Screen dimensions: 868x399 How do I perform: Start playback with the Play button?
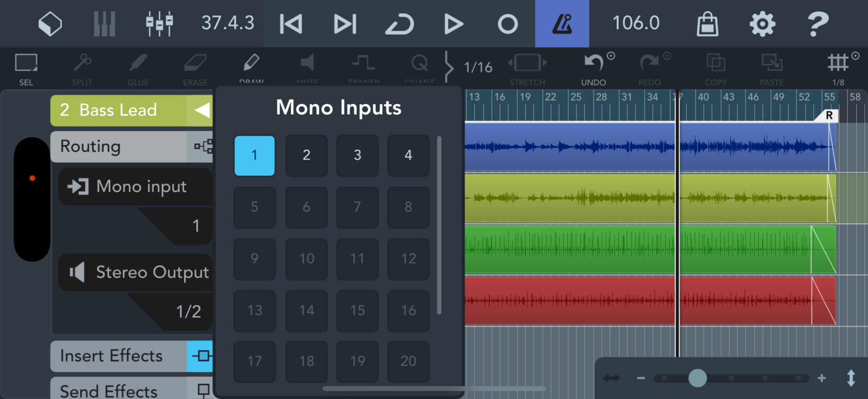click(x=453, y=24)
